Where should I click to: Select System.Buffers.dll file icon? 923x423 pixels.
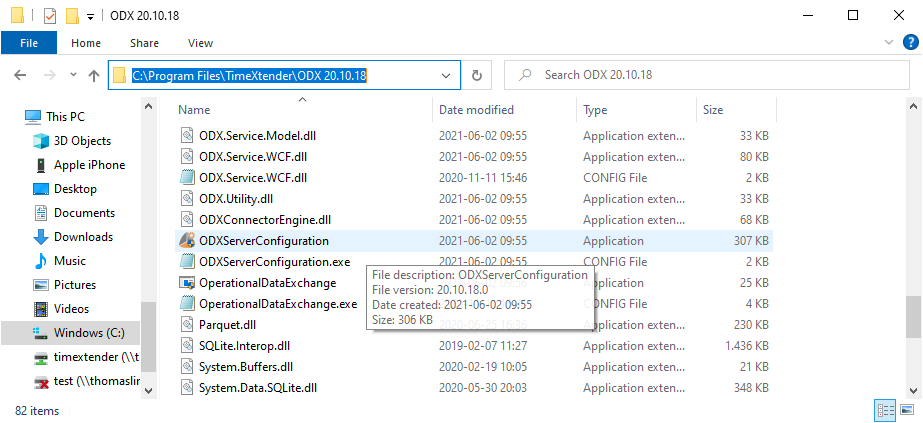click(x=187, y=367)
